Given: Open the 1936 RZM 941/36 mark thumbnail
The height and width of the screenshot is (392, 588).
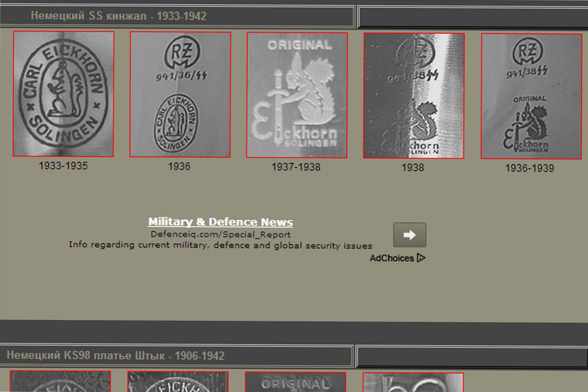Looking at the screenshot, I should click(180, 94).
